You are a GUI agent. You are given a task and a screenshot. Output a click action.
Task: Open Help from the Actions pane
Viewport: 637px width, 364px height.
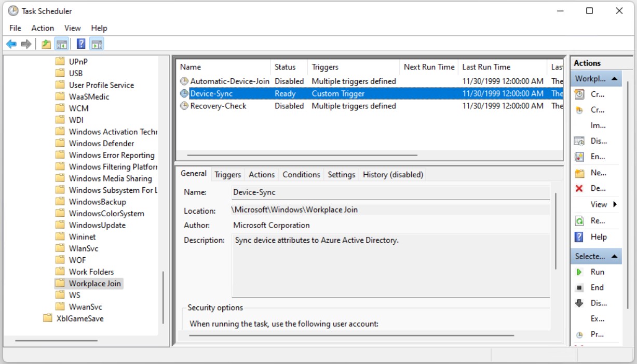[x=599, y=237]
